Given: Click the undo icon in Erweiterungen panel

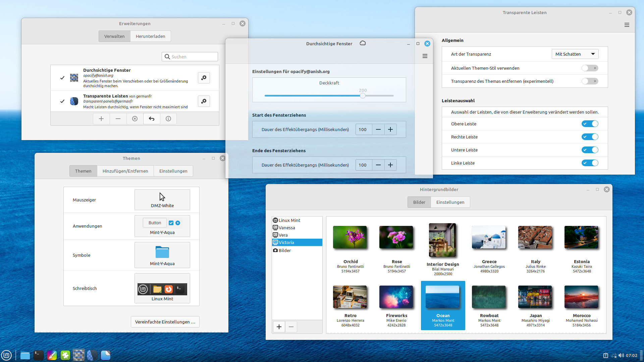Looking at the screenshot, I should click(x=151, y=118).
